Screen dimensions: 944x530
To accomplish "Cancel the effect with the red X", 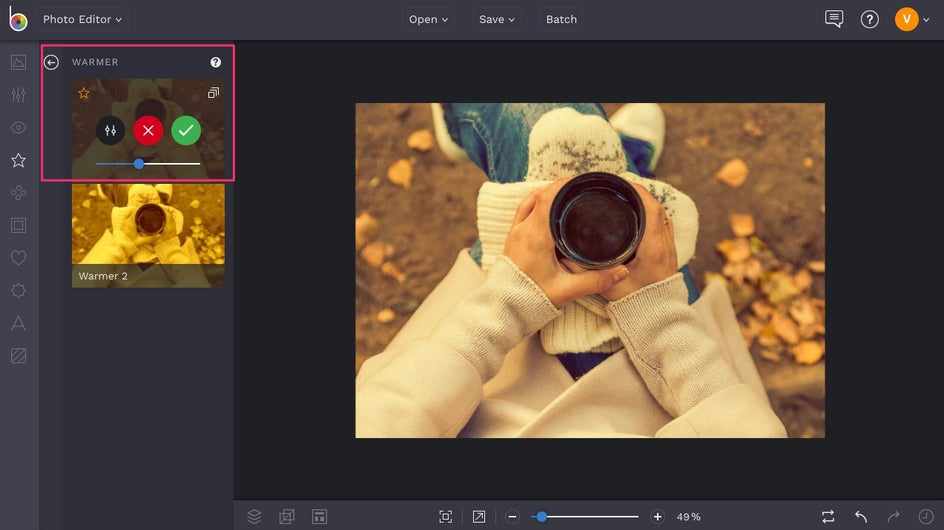I will pos(148,130).
